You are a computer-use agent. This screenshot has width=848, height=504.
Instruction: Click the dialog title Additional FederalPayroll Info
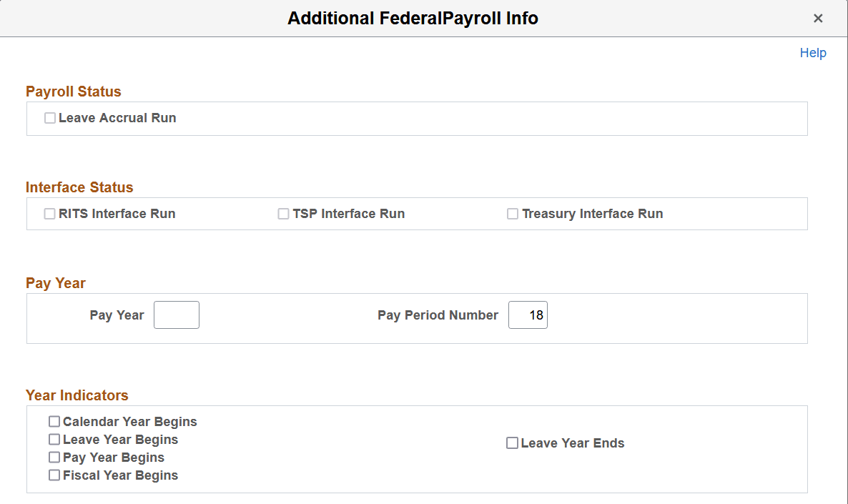[x=413, y=18]
